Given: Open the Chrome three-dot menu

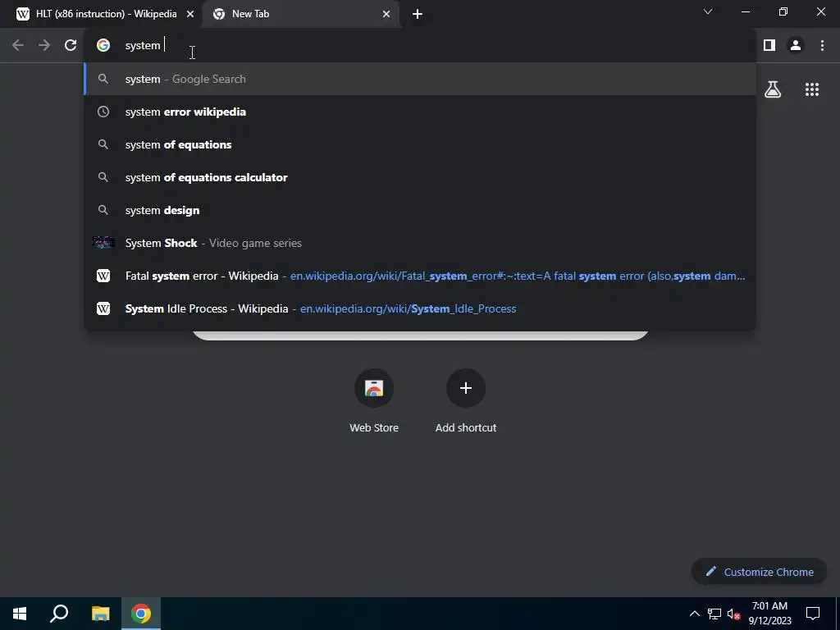Looking at the screenshot, I should click(x=822, y=46).
